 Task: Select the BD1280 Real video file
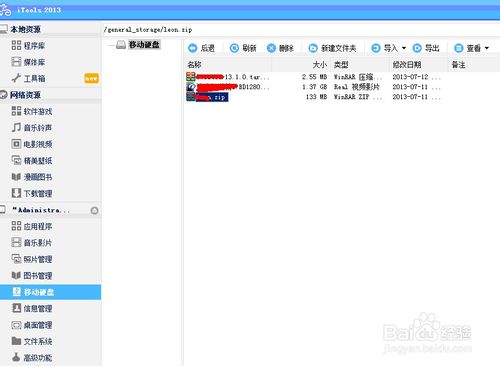(228, 87)
